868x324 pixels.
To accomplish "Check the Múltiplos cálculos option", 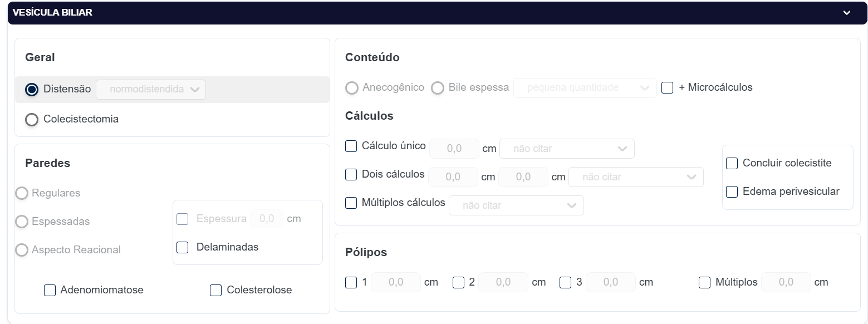I will pyautogui.click(x=351, y=203).
